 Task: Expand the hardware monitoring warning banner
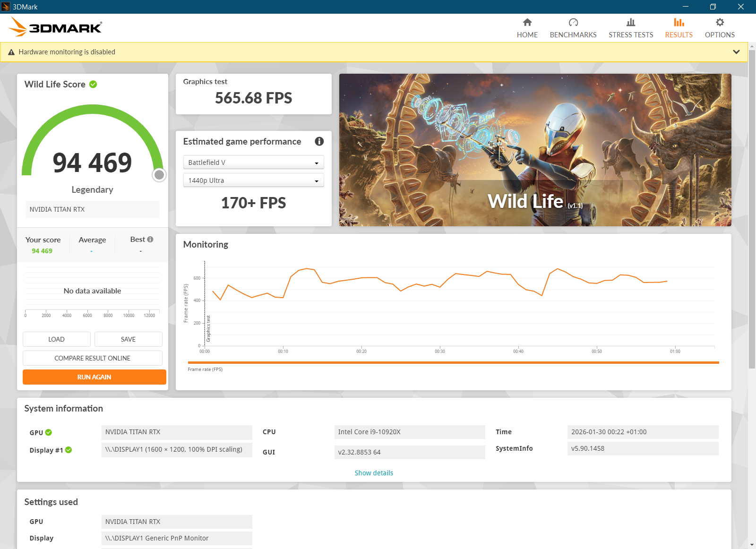coord(736,52)
